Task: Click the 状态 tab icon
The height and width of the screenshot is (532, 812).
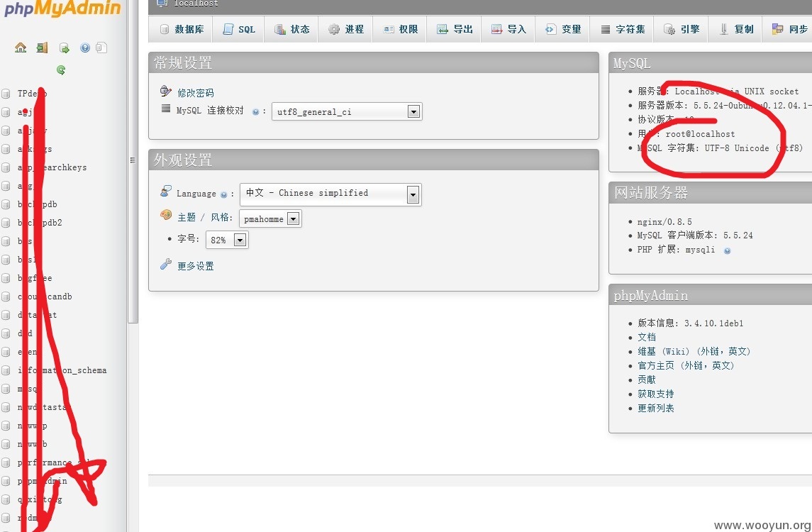Action: (280, 30)
